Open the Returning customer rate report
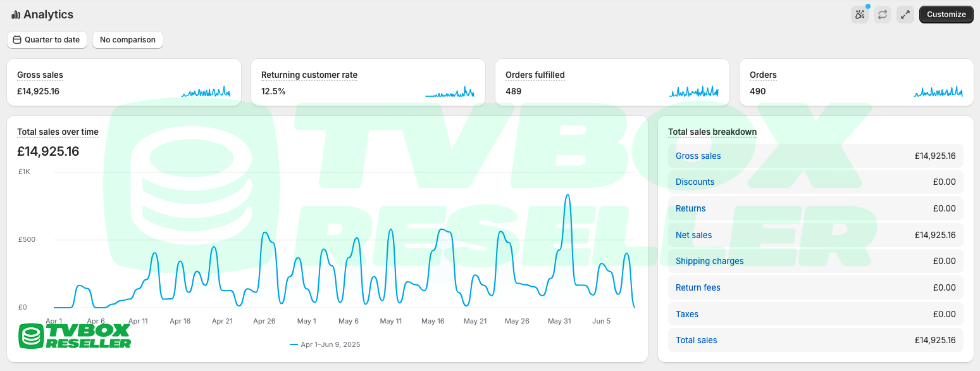Viewport: 980px width, 371px height. 309,75
